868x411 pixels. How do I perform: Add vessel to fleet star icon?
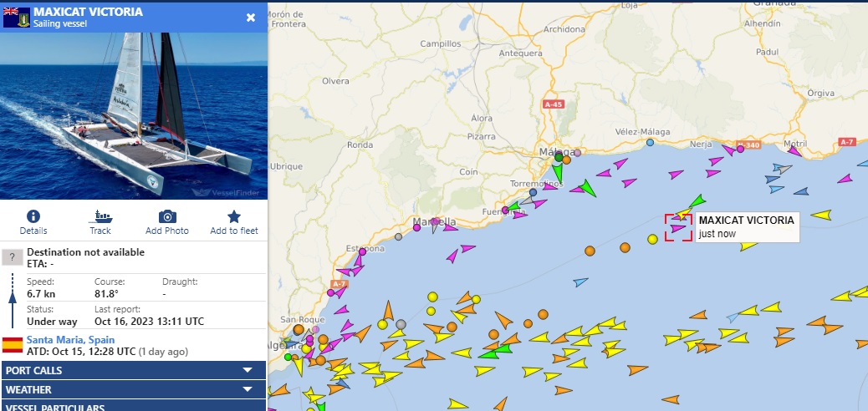click(234, 216)
